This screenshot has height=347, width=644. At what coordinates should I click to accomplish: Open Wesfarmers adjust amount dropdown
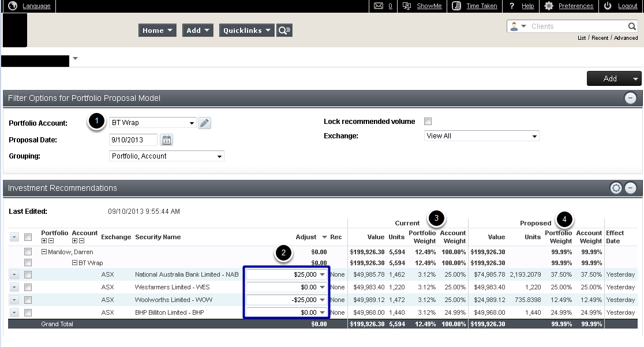323,287
